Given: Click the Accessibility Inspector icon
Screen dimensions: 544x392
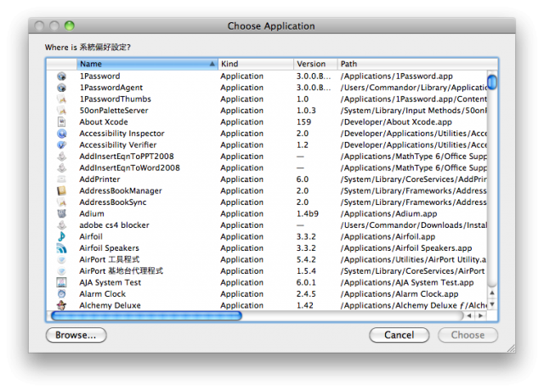Looking at the screenshot, I should (62, 134).
